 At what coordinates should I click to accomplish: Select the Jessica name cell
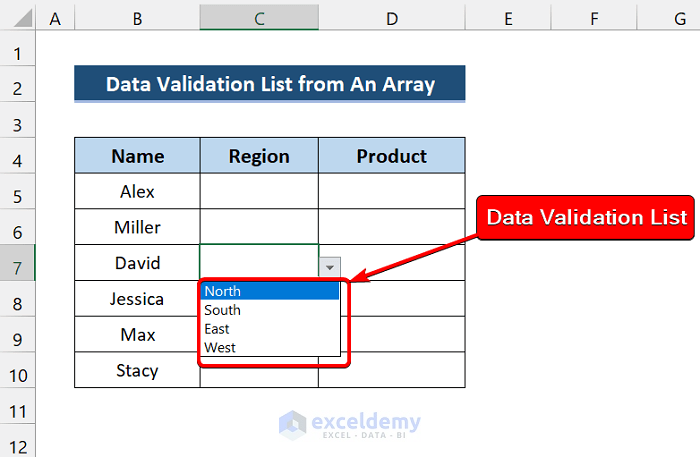click(137, 299)
